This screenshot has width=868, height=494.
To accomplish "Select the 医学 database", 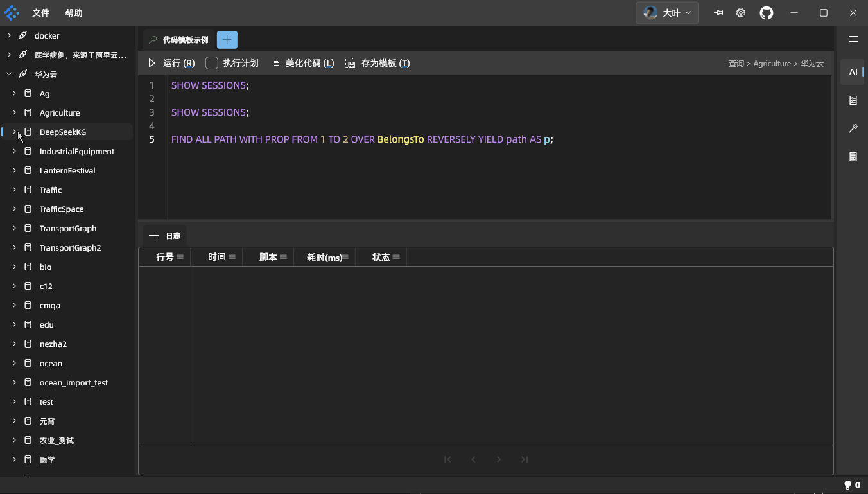I will tap(48, 459).
